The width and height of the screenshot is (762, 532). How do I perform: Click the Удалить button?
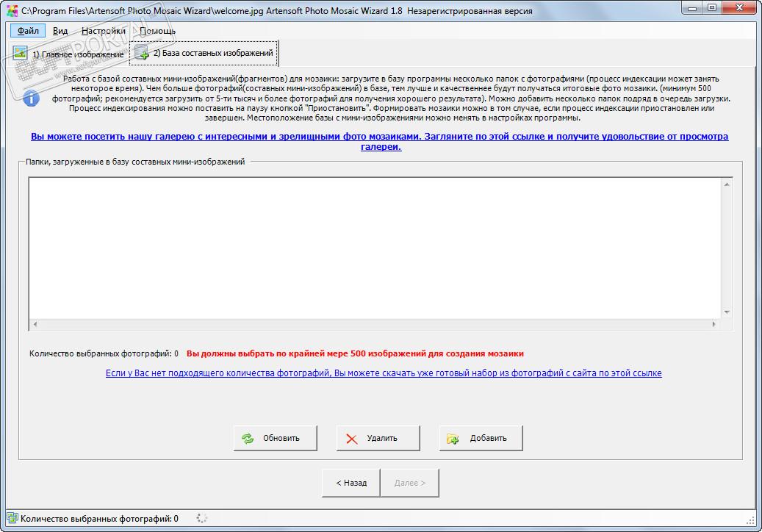point(378,438)
